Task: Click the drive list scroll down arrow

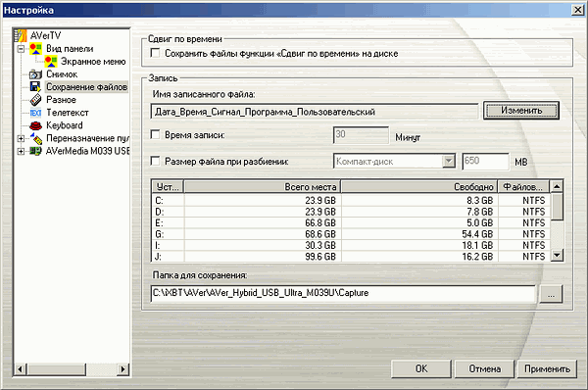Action: (x=557, y=256)
